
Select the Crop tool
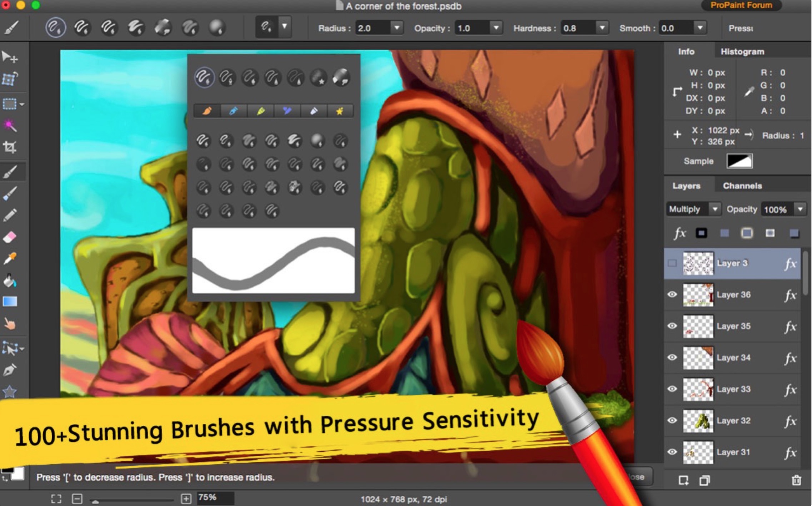point(10,147)
